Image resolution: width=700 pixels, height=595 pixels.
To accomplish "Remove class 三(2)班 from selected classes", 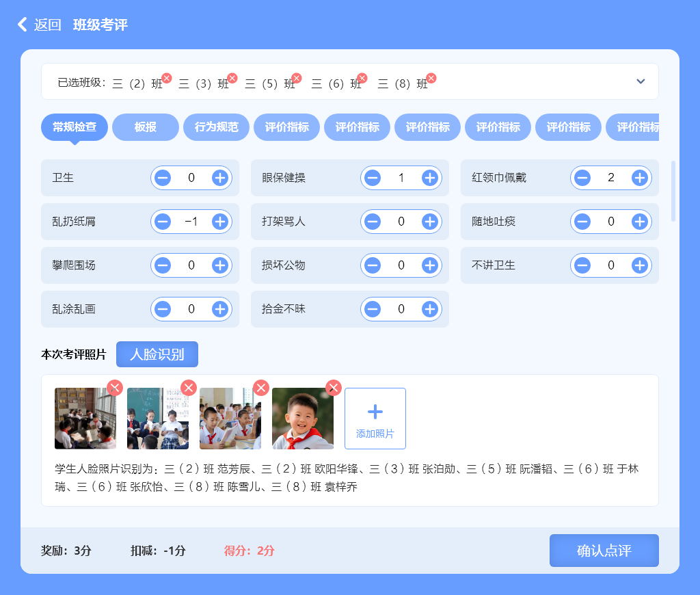I will point(167,78).
